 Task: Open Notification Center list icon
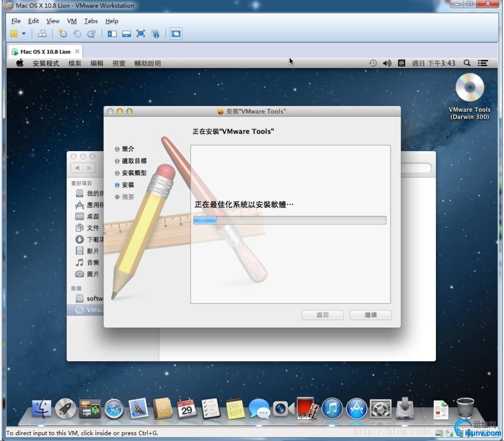483,63
